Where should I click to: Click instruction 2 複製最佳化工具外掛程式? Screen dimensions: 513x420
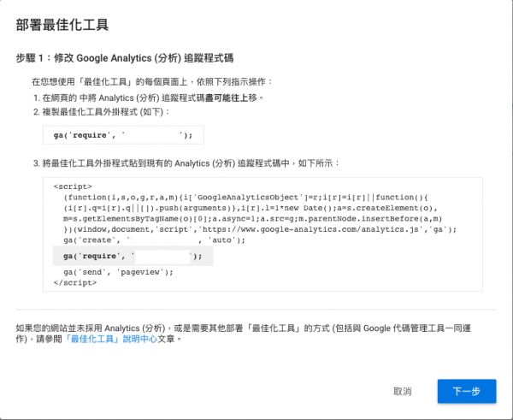(102, 112)
